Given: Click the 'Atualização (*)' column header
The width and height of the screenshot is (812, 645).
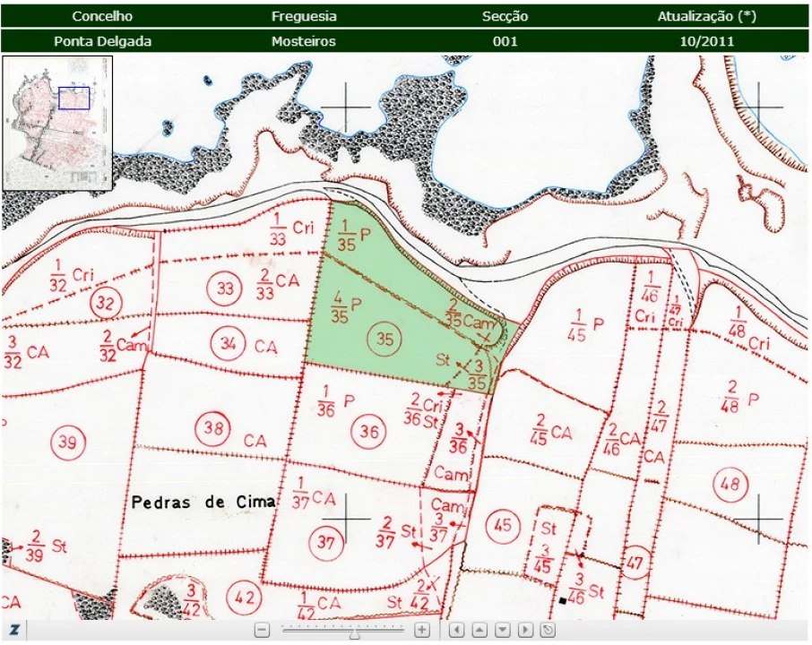Looking at the screenshot, I should click(x=706, y=16).
